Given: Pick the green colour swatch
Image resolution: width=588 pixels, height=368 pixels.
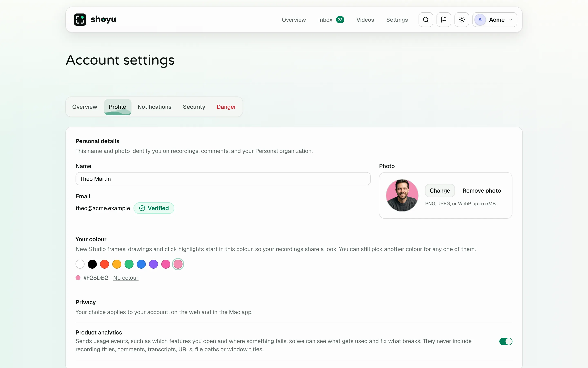Looking at the screenshot, I should coord(129,264).
